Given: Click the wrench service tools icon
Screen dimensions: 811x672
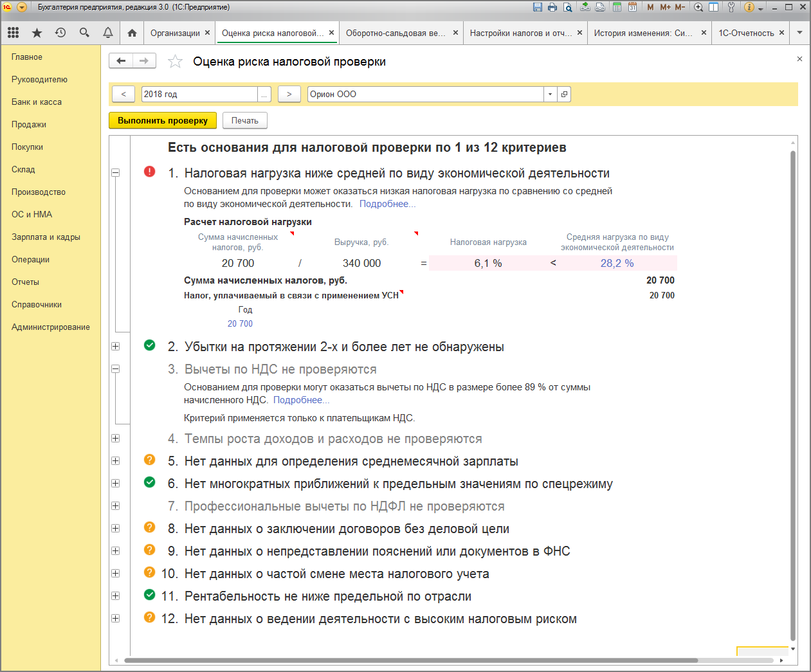Looking at the screenshot, I should pos(731,7).
